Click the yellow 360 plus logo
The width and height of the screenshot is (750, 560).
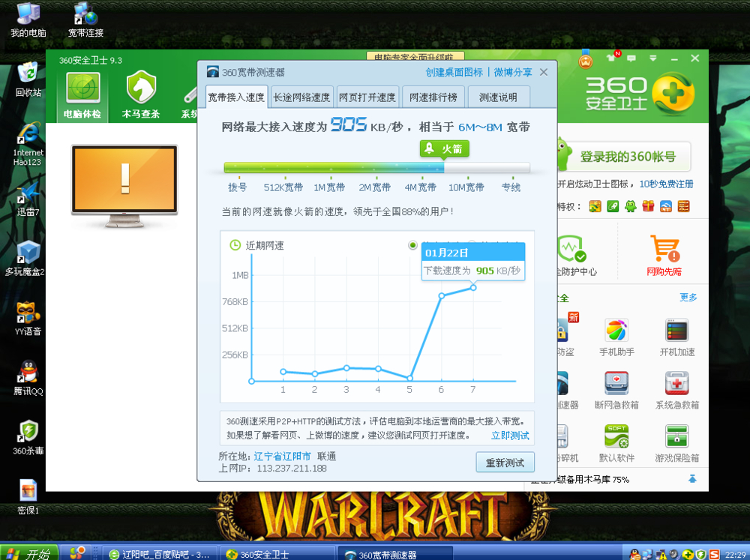(673, 94)
